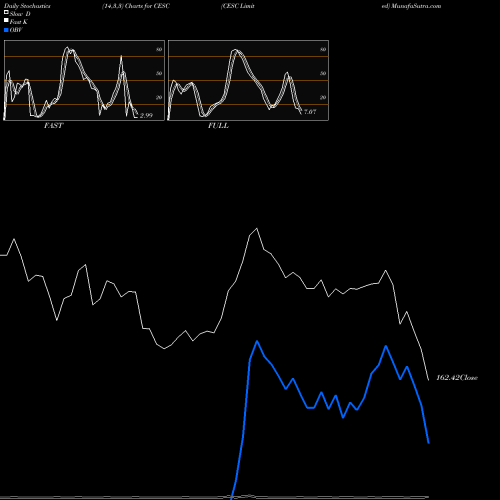
Task: Click the 'MunafaSutra.com' text
Action: click(416, 6)
